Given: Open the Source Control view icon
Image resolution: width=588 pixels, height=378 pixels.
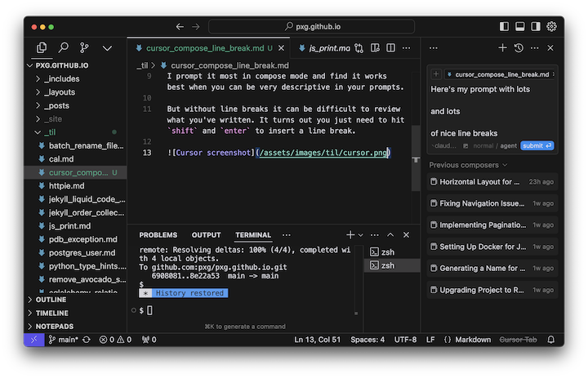Looking at the screenshot, I should (x=85, y=48).
